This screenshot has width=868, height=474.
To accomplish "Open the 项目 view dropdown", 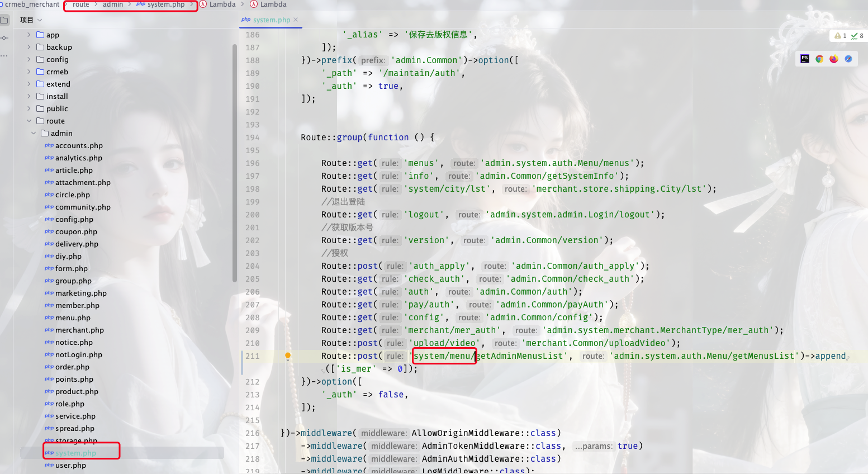I will click(31, 20).
